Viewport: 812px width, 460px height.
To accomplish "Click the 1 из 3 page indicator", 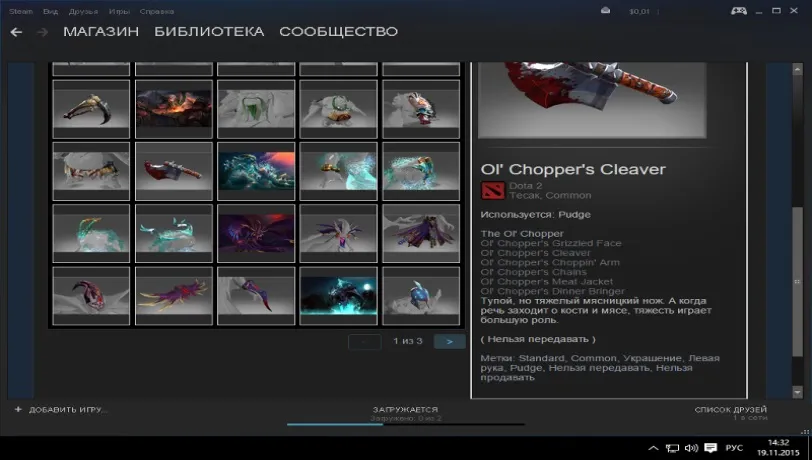I will pyautogui.click(x=408, y=341).
